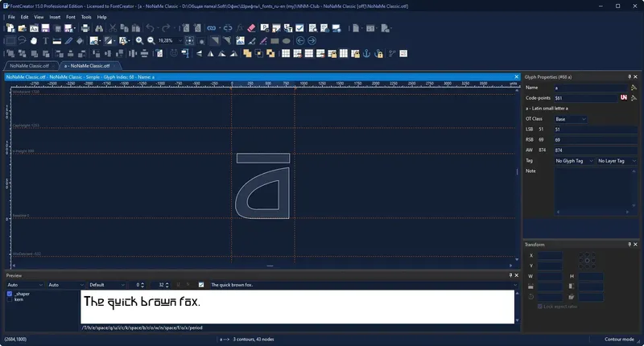644x346 pixels.
Task: Open the Font menu
Action: tap(71, 17)
